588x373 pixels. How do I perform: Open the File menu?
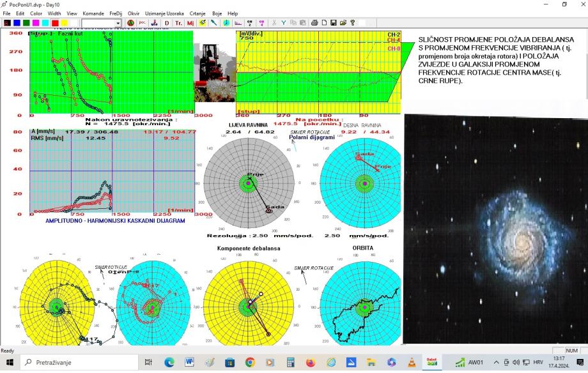7,13
